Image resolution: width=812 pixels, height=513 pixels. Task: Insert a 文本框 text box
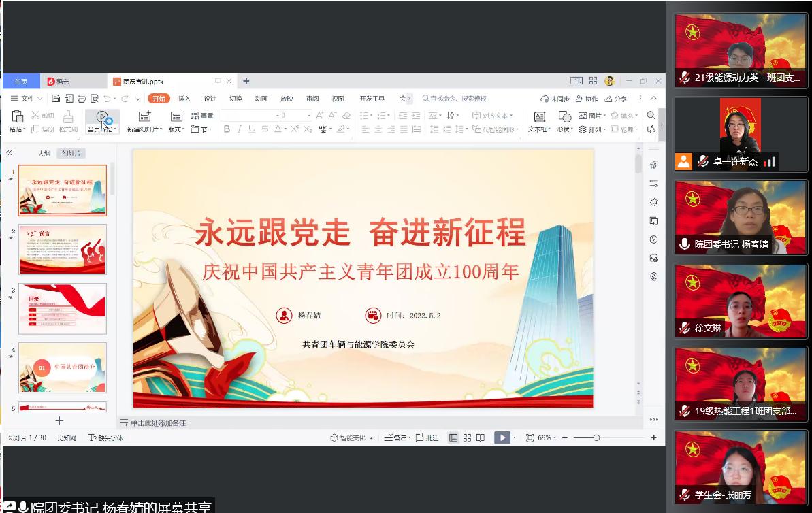(539, 116)
